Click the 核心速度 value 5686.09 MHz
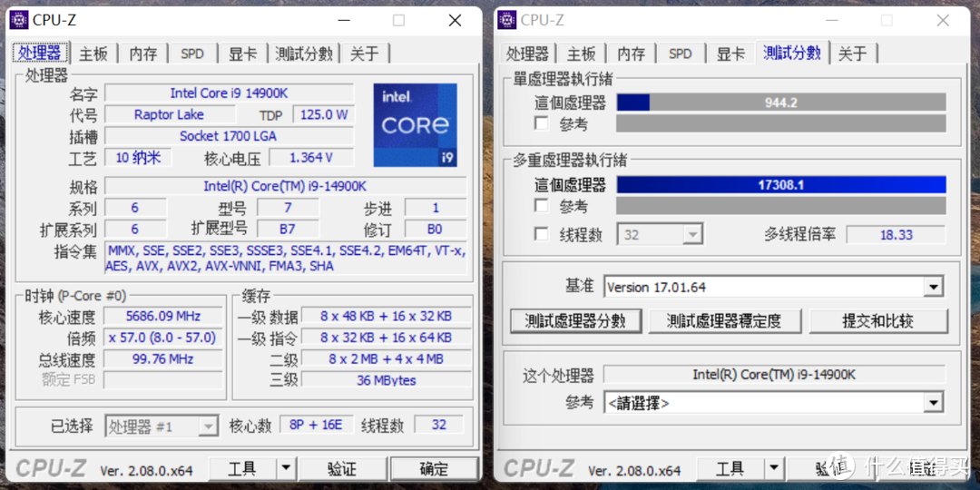 click(x=162, y=317)
